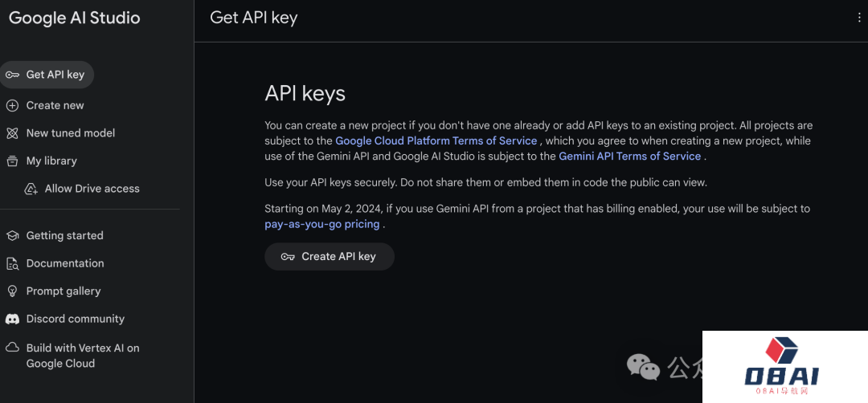Open My library menu item
The image size is (868, 403).
click(51, 161)
